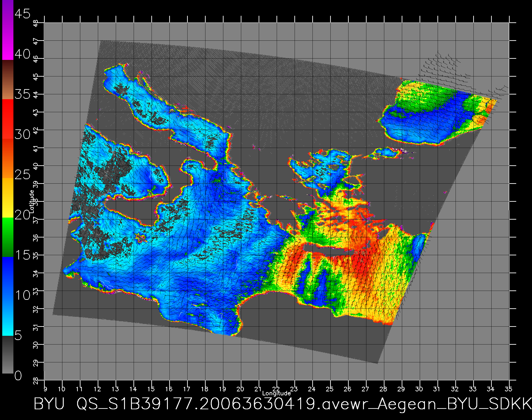The width and height of the screenshot is (532, 420).
Task: Click the color scale label 0
Action: click(x=18, y=376)
